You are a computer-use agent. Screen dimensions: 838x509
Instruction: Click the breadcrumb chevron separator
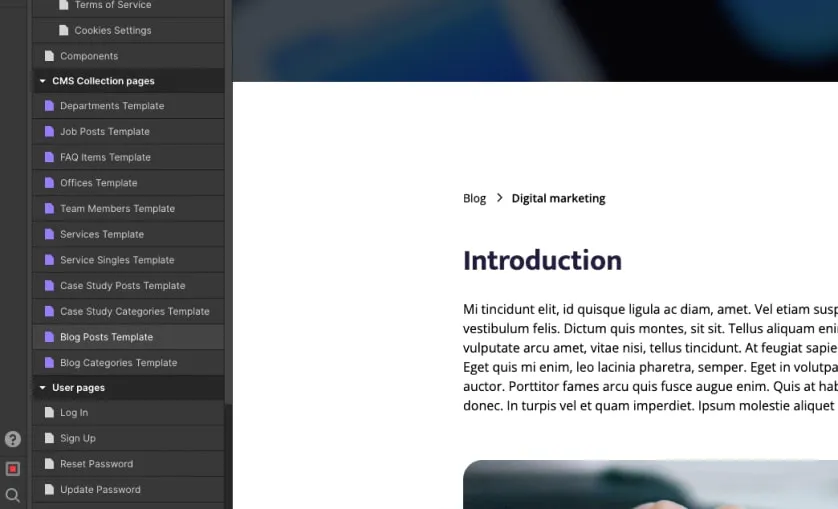499,198
